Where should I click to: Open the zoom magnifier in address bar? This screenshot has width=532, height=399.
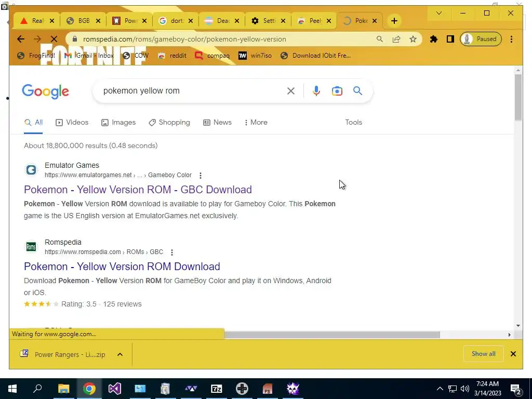click(380, 39)
